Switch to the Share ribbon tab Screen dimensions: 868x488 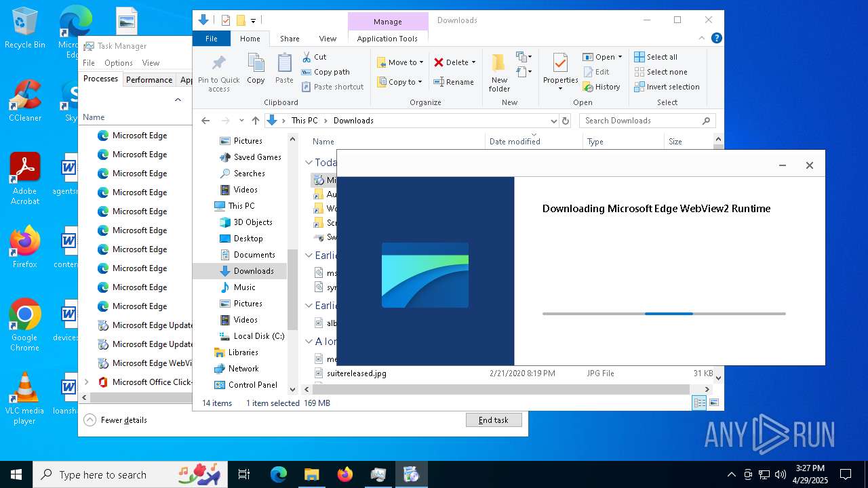290,39
